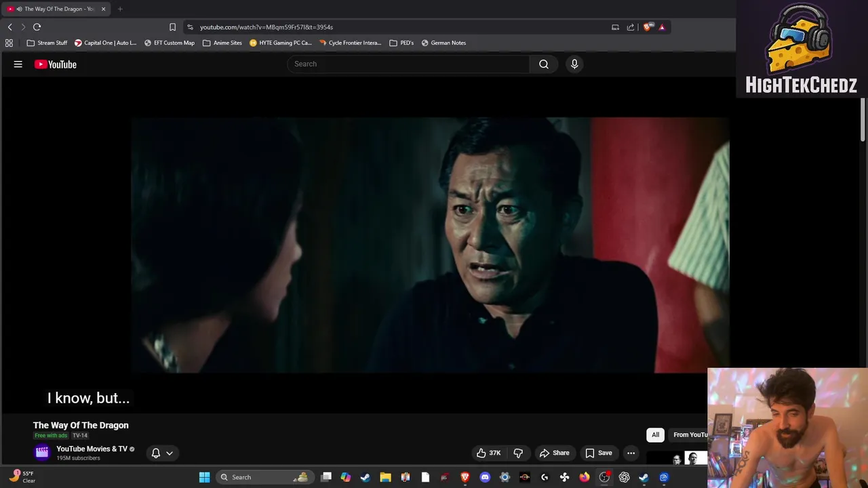Click the Free with ads label
The image size is (868, 488).
coord(51,435)
